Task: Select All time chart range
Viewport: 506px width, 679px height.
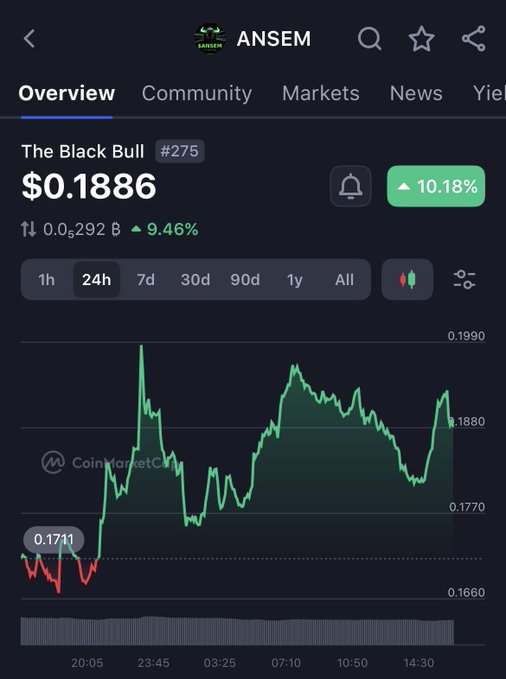Action: 344,280
